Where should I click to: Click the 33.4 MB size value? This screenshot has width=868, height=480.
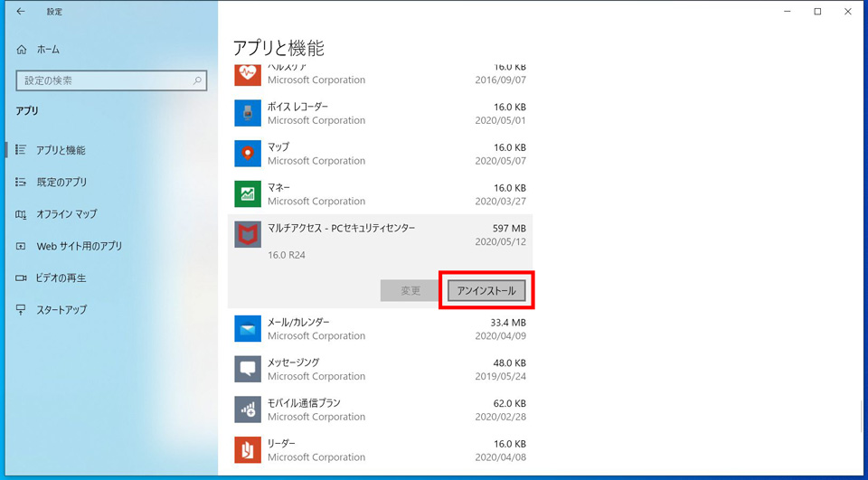click(x=508, y=323)
